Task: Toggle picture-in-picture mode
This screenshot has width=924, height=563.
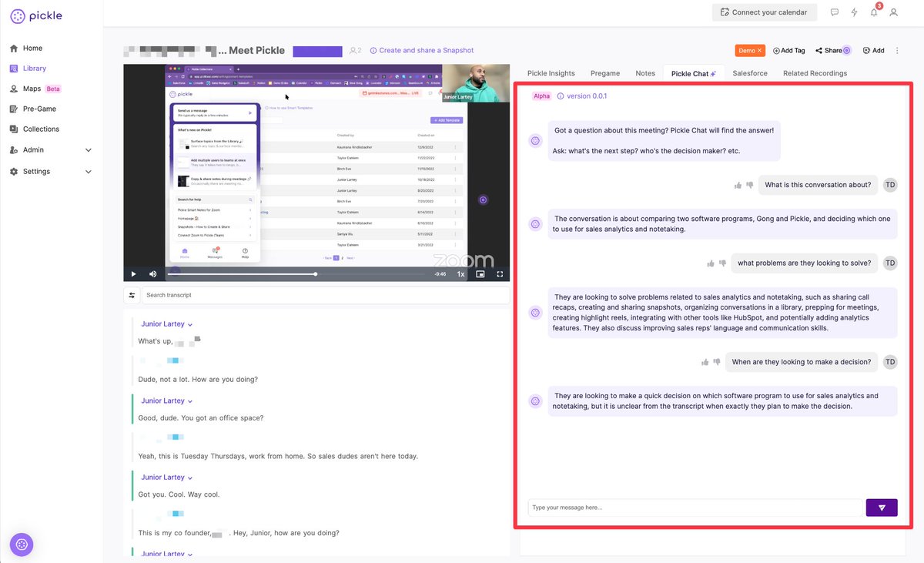Action: click(x=480, y=274)
